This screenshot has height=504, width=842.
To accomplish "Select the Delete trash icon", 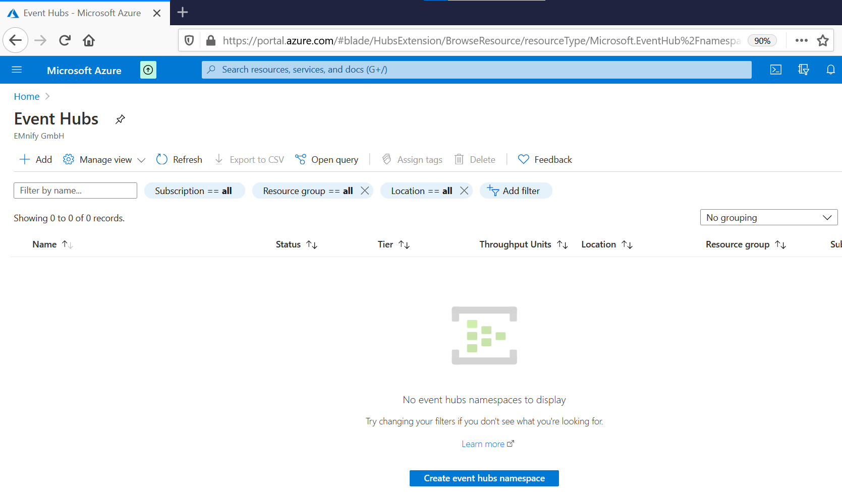I will click(459, 159).
